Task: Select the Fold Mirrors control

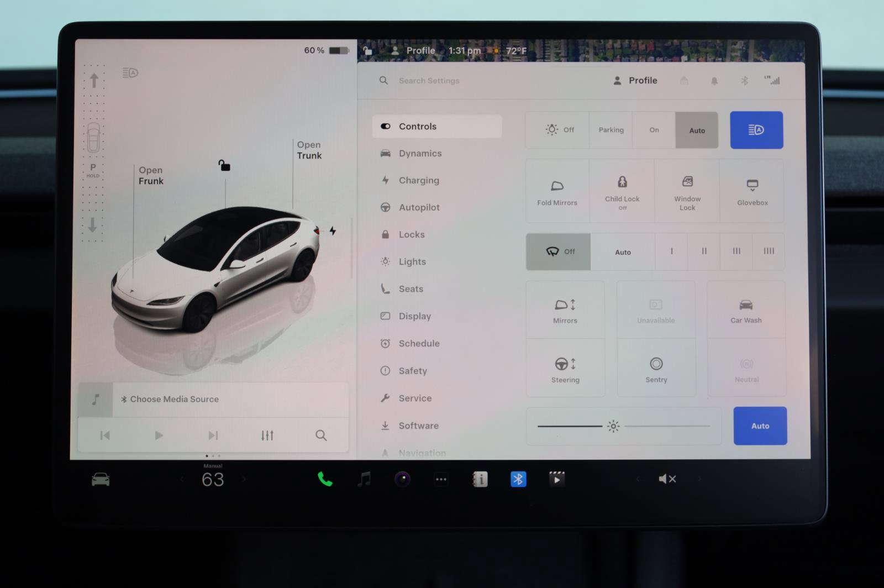Action: (x=556, y=191)
